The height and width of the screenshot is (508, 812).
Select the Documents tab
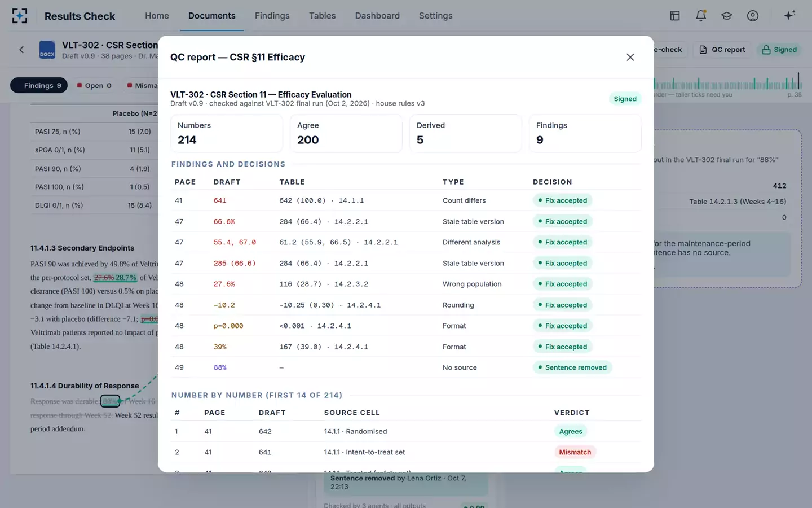[212, 16]
